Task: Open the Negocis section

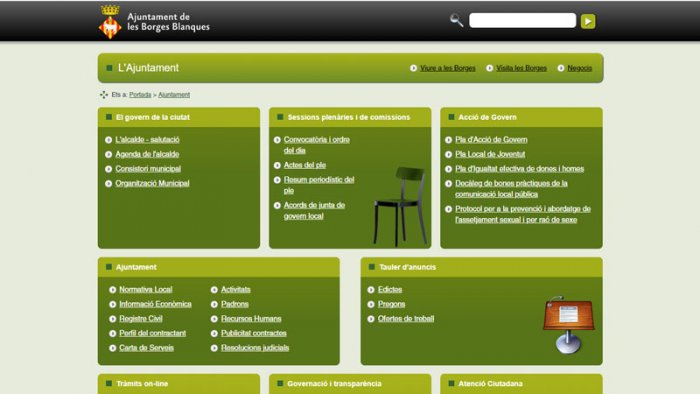Action: point(579,68)
